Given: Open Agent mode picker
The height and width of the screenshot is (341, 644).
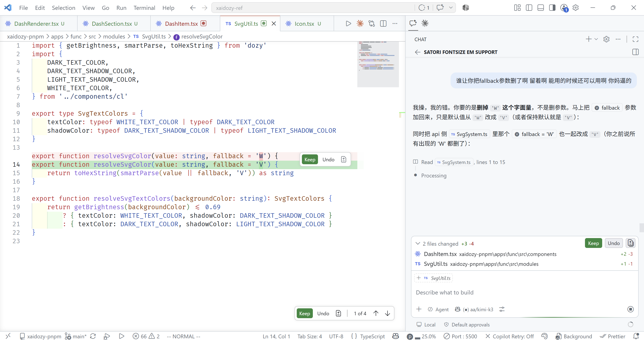Looking at the screenshot, I should (x=438, y=309).
